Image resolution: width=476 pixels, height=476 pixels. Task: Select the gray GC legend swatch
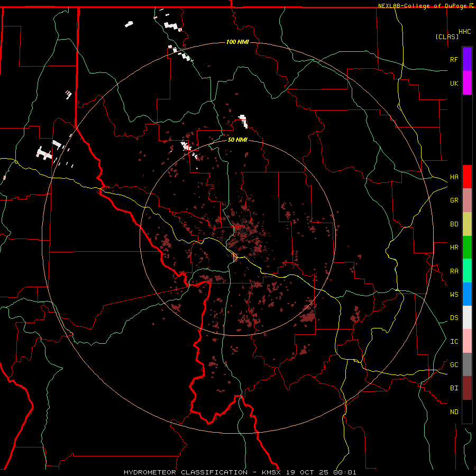pyautogui.click(x=467, y=364)
